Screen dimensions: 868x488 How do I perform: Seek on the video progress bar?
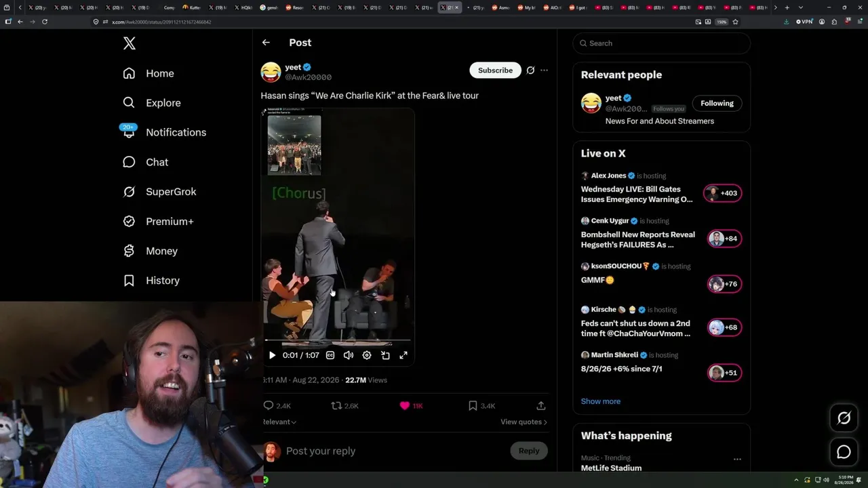pyautogui.click(x=337, y=341)
